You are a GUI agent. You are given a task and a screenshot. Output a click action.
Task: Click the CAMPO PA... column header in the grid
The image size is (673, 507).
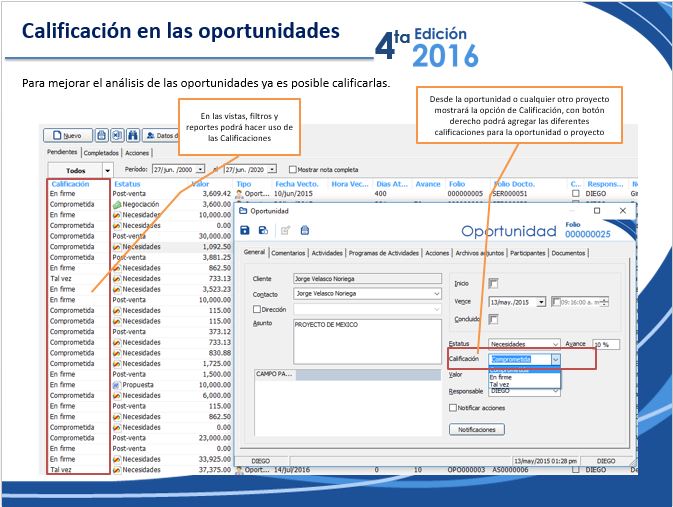pos(275,374)
